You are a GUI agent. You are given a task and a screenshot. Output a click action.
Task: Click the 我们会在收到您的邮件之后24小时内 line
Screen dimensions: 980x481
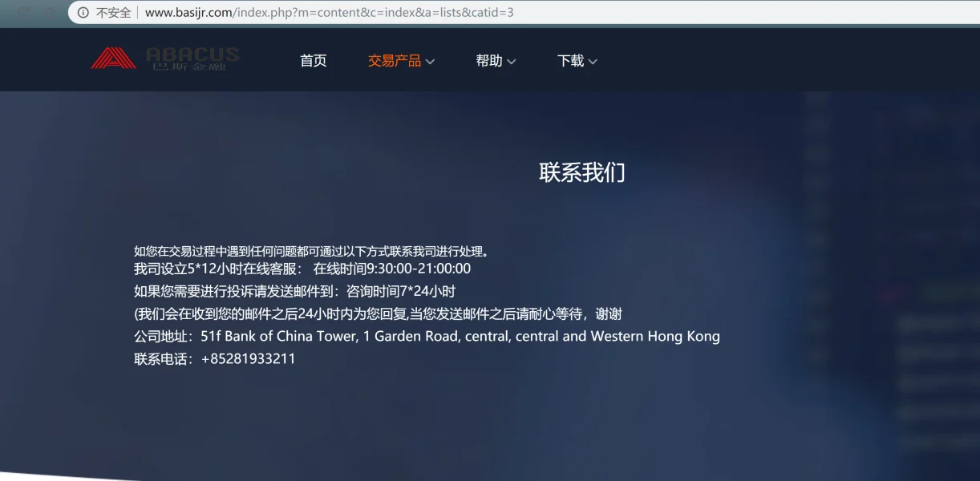tap(378, 313)
